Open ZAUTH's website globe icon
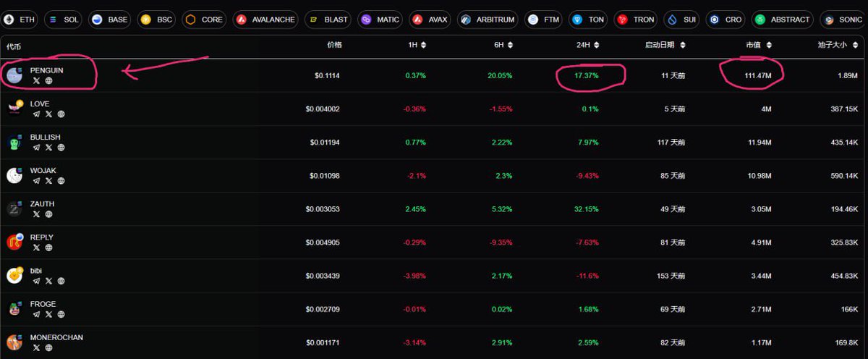Image resolution: width=868 pixels, height=359 pixels. pos(48,214)
